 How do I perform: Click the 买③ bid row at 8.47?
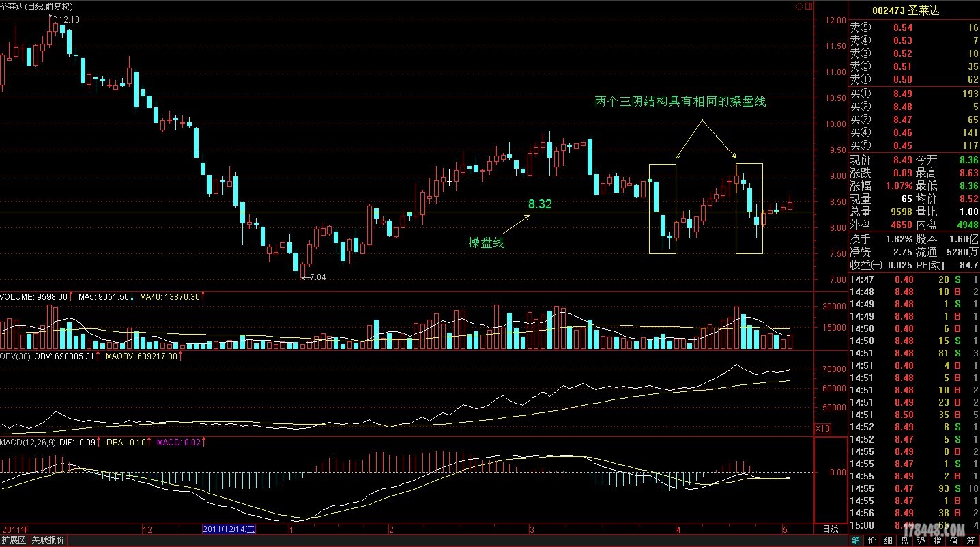914,120
